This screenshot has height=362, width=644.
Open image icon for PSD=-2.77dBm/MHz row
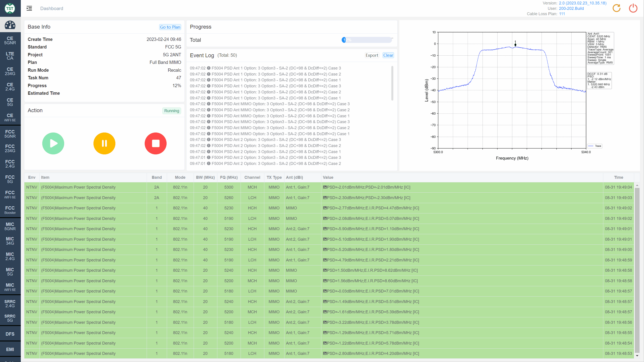[x=325, y=208]
